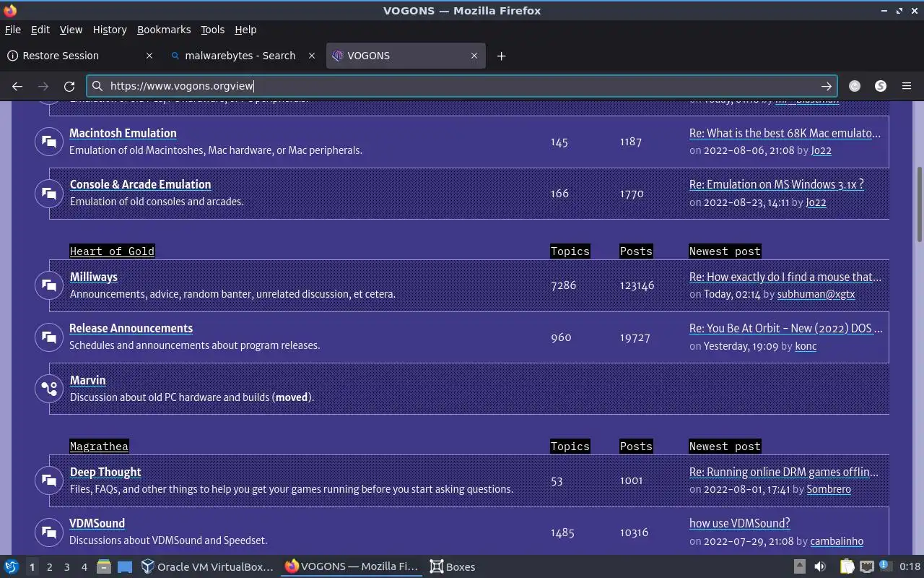This screenshot has width=924, height=578.
Task: Click the Macintosh Emulation forum icon
Action: (49, 142)
